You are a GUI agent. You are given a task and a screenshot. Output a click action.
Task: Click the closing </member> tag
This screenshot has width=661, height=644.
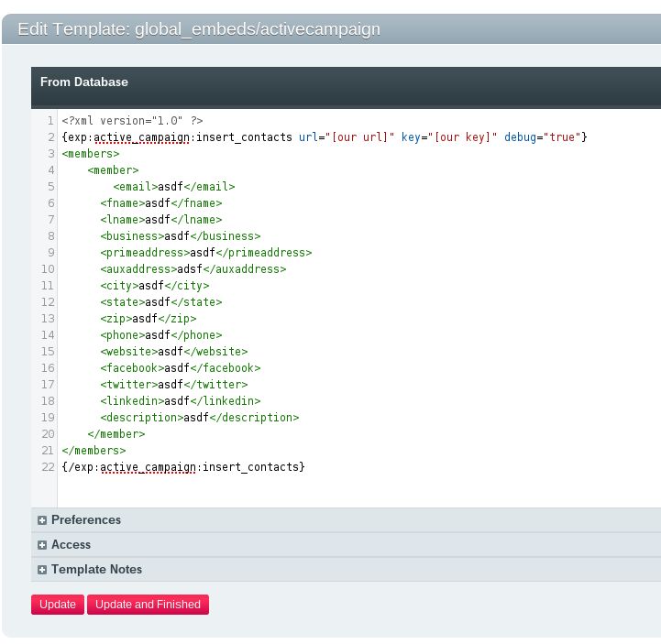tap(116, 434)
